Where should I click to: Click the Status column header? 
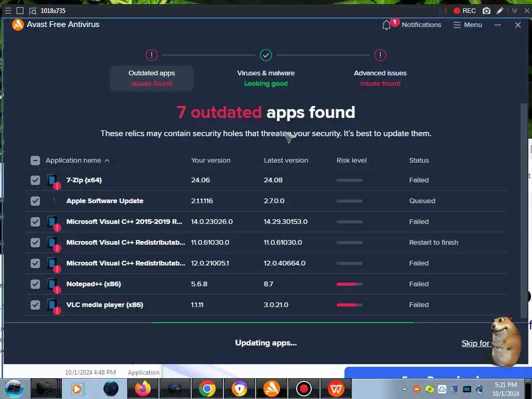coord(419,161)
